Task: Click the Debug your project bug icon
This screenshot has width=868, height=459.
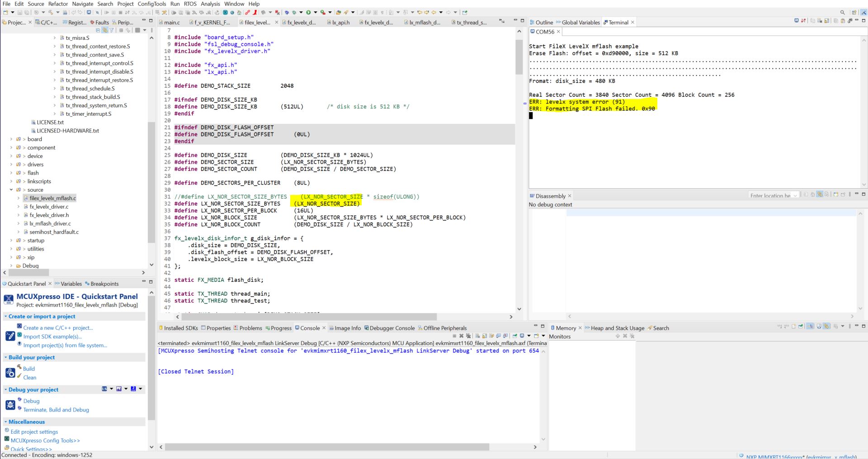Action: 10,405
